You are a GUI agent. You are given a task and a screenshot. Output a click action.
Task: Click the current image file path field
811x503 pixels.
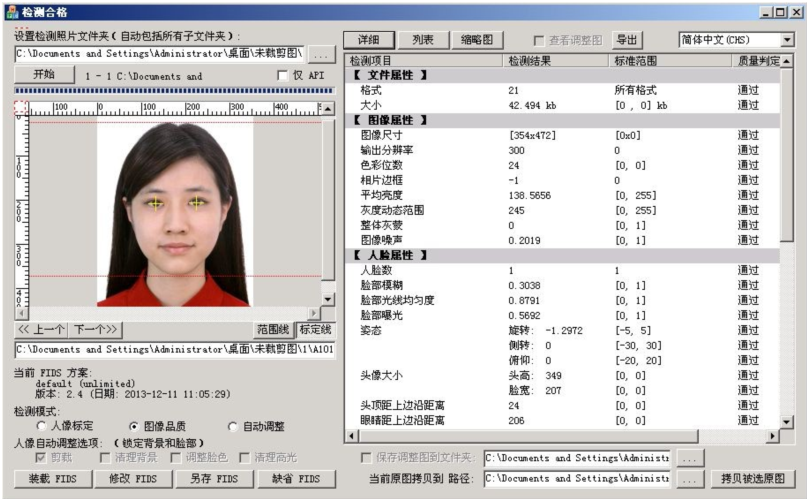coord(175,349)
